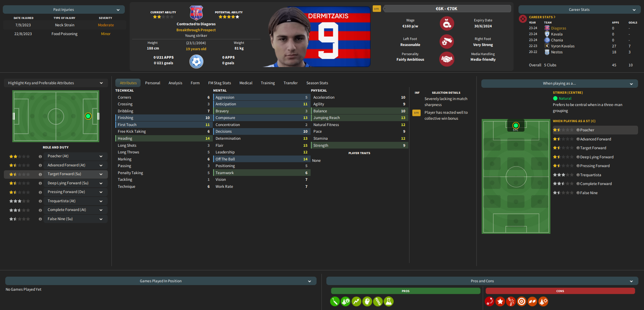Click the orange target cons icon

[x=522, y=301]
